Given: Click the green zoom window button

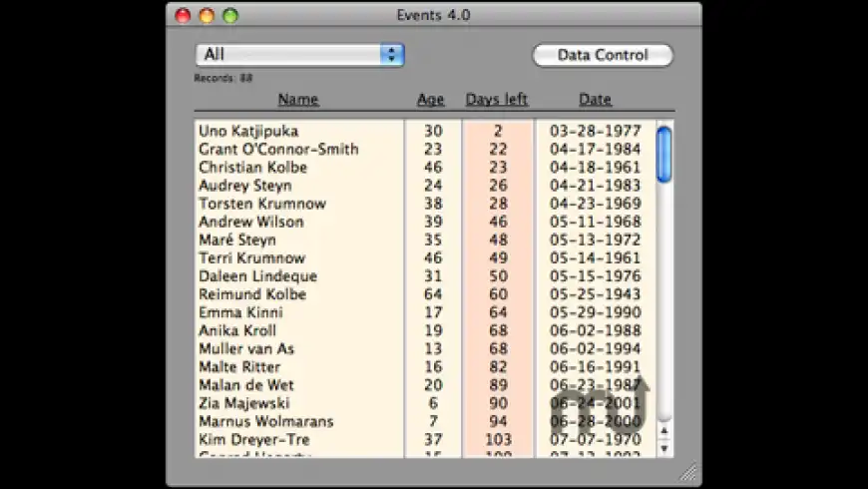Looking at the screenshot, I should [x=230, y=16].
